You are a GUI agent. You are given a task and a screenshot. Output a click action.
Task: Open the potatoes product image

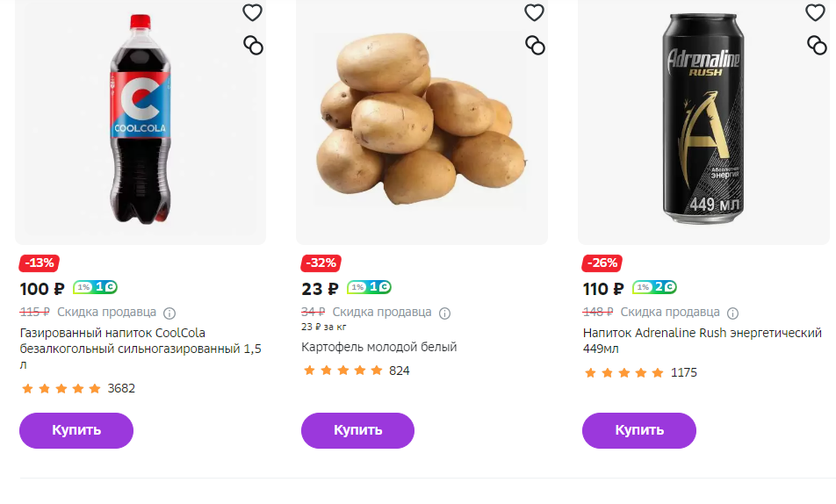[422, 120]
